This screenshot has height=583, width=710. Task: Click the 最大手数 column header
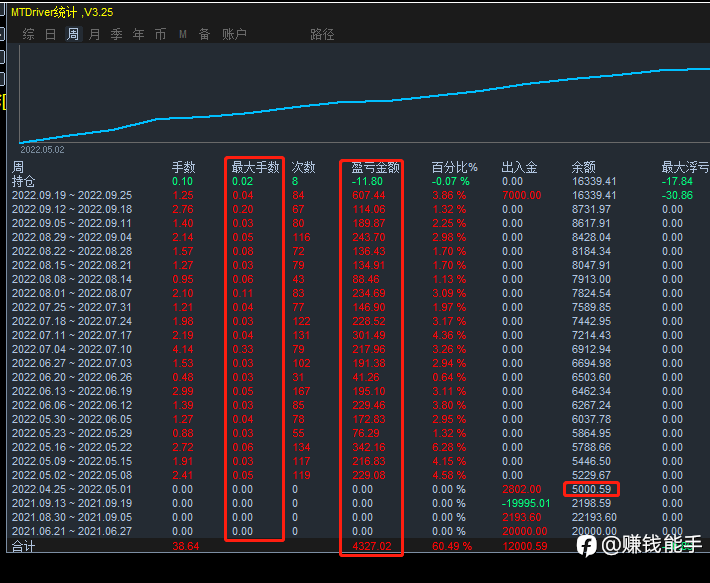point(255,167)
